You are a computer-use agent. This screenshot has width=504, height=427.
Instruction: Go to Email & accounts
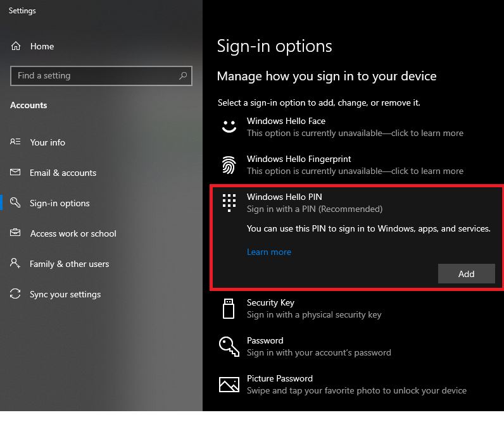click(63, 173)
